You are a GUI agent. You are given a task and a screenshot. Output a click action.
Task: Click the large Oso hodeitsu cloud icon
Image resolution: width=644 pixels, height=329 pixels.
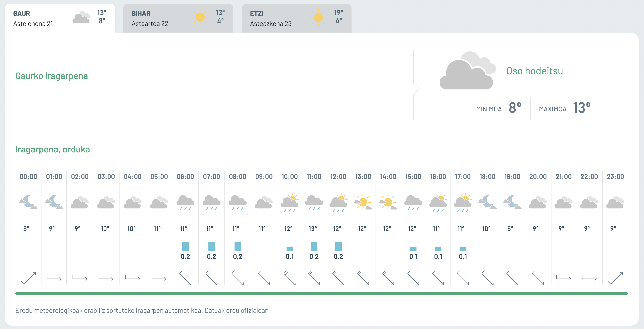click(x=467, y=70)
